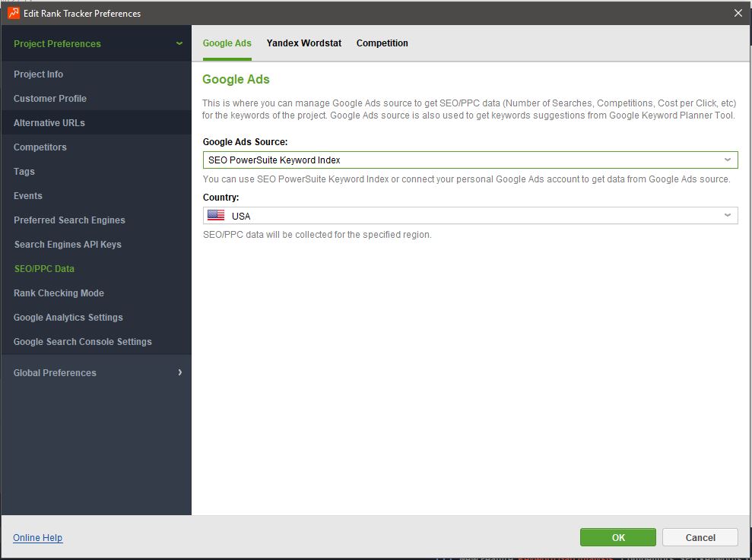Collapse the Project Preferences section
752x560 pixels.
coord(179,44)
